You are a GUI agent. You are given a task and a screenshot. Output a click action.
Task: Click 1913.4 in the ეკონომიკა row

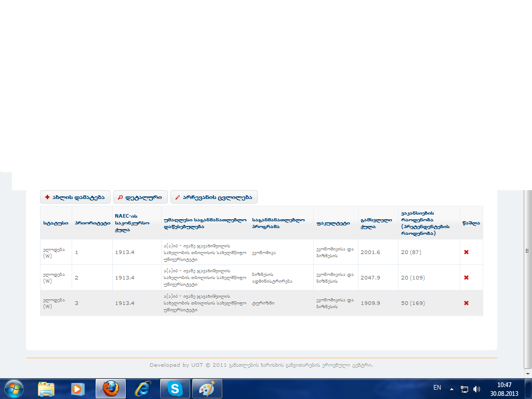tap(125, 252)
